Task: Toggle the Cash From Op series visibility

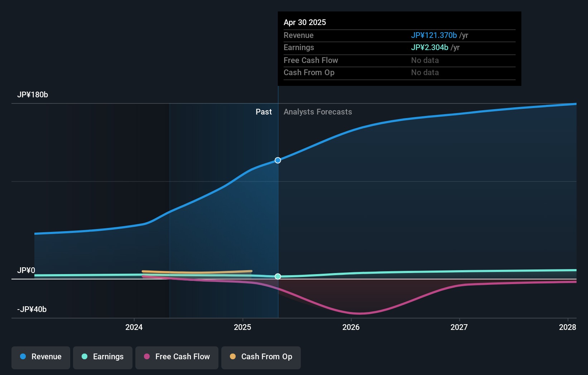Action: coord(261,357)
